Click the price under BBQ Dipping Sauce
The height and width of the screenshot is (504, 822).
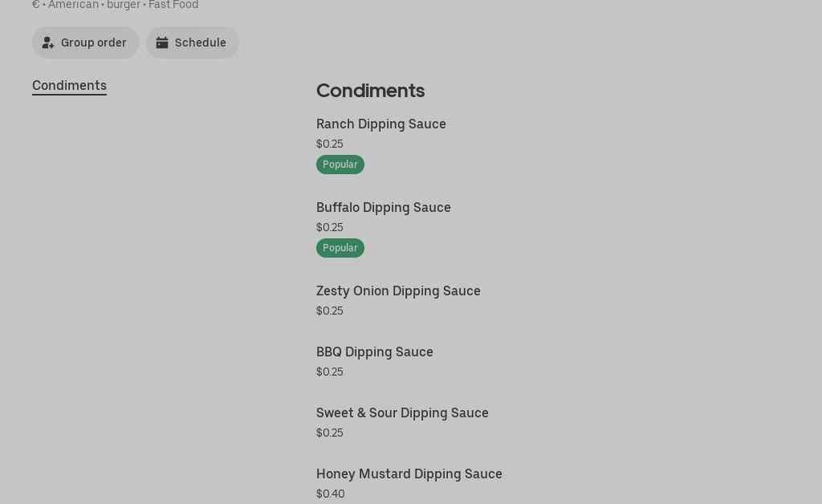click(329, 372)
